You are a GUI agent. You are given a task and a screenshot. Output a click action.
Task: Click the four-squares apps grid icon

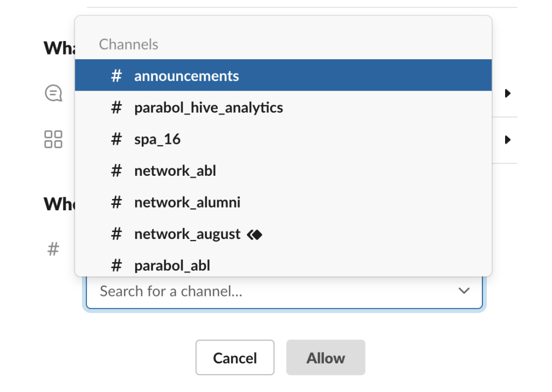[x=53, y=139]
